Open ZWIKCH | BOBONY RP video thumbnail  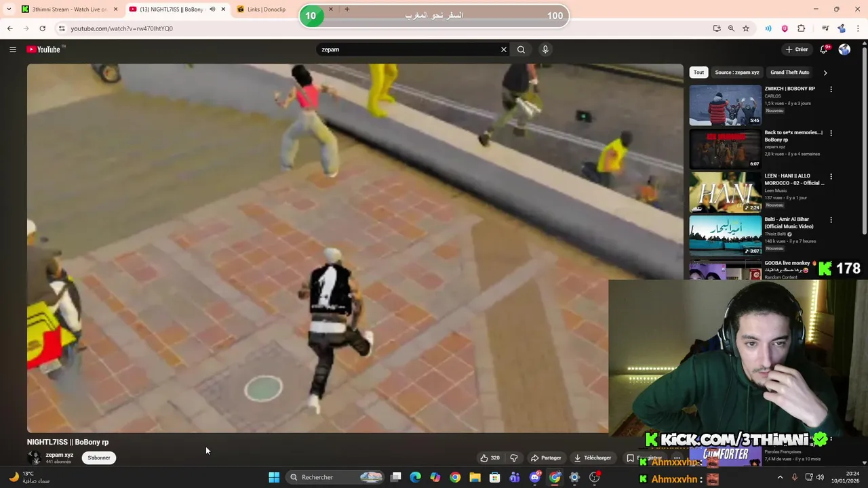click(x=726, y=105)
